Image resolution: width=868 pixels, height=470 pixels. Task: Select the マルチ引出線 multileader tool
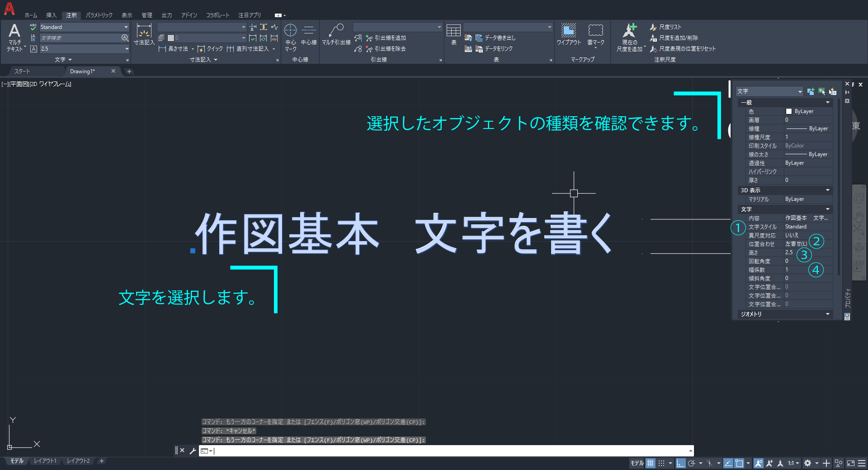[336, 34]
